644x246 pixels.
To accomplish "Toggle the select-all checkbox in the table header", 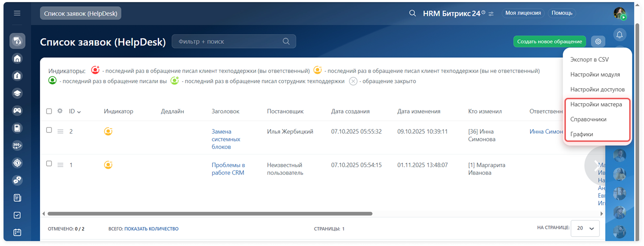I will pos(49,111).
